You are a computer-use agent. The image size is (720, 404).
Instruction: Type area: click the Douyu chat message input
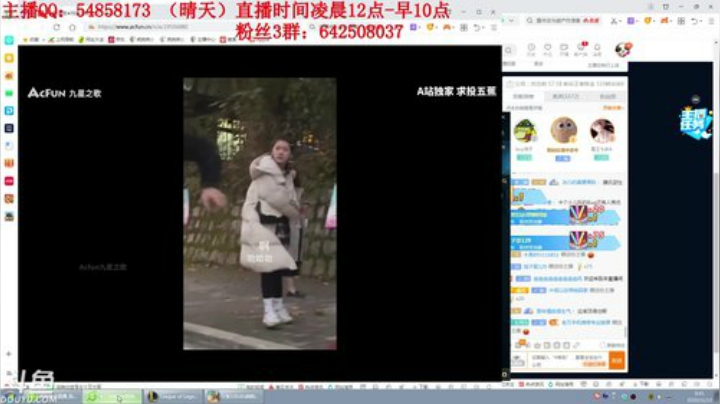click(x=568, y=360)
